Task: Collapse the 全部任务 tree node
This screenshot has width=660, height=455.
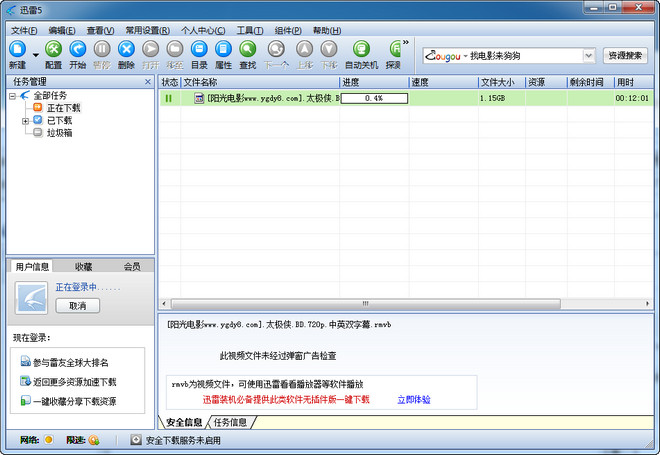Action: point(13,96)
